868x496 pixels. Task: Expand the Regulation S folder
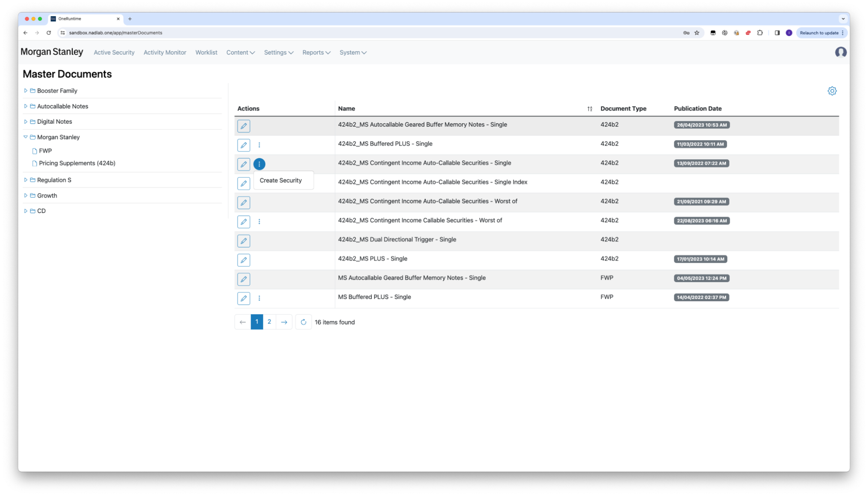(x=26, y=180)
